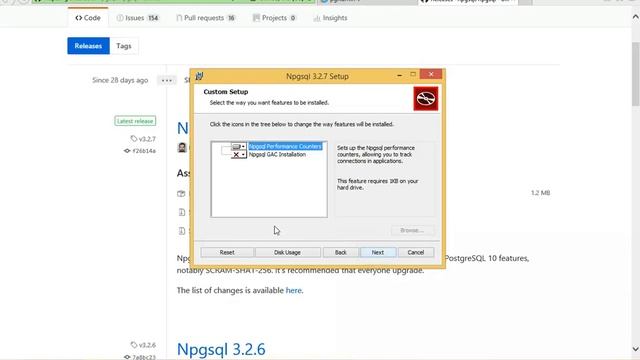Open the Code tab on GitHub

pyautogui.click(x=88, y=18)
